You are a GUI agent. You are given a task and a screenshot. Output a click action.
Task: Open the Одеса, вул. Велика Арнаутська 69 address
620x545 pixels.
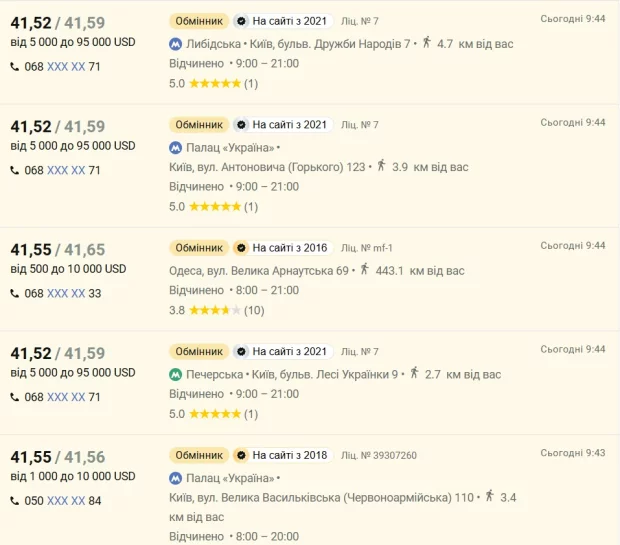[259, 270]
